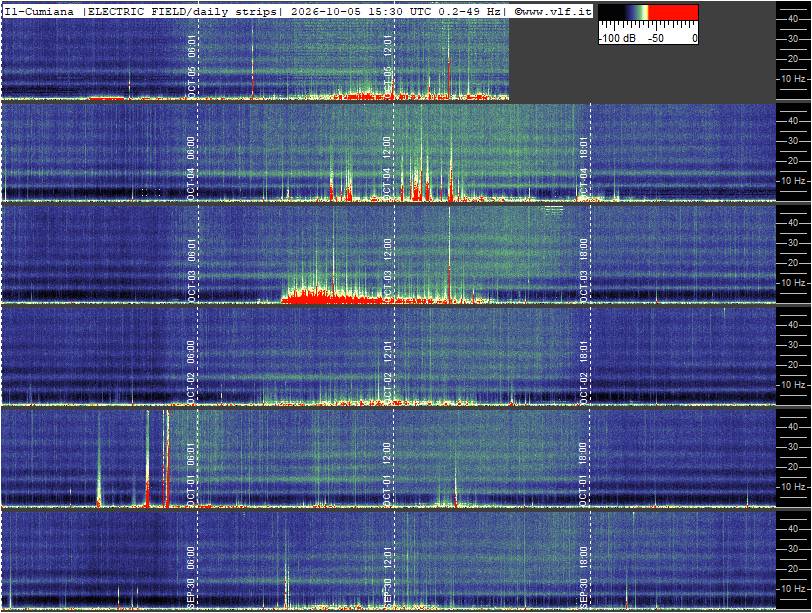Select the OCT-04 06:00 time marker

(192, 168)
